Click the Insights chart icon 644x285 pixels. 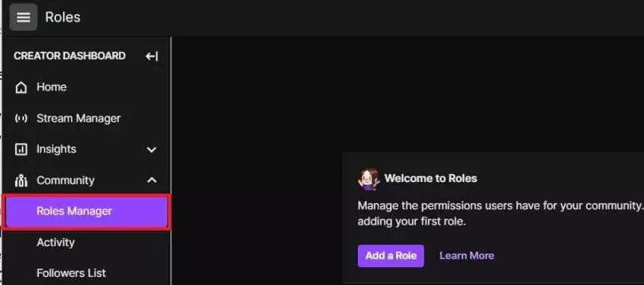coord(21,149)
